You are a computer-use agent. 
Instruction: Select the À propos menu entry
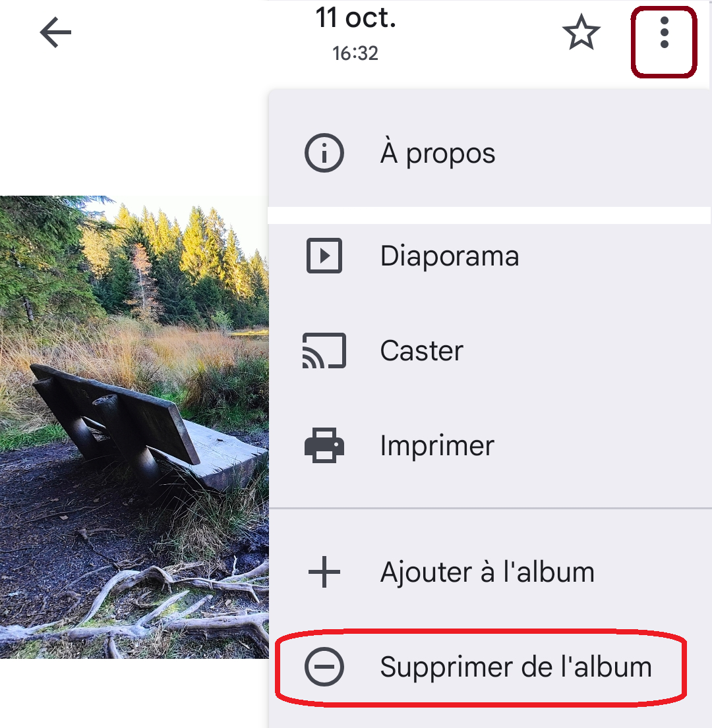pyautogui.click(x=490, y=153)
